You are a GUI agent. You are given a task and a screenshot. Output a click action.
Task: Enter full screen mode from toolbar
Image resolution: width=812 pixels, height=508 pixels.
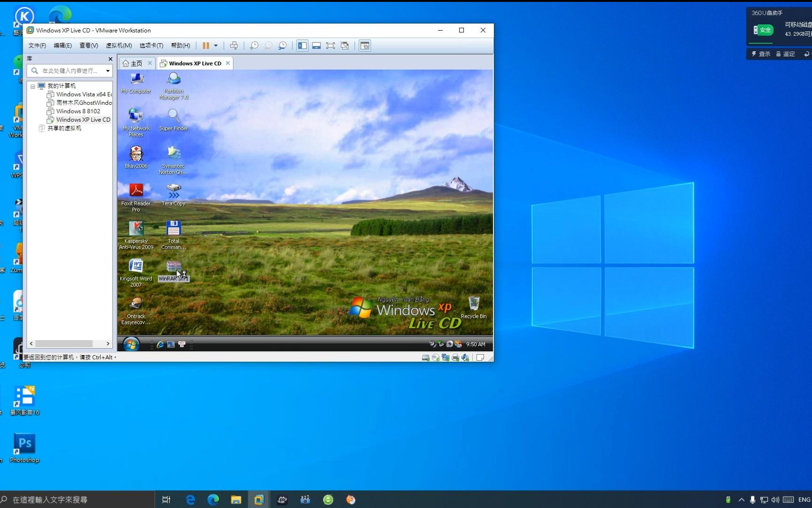tap(330, 46)
